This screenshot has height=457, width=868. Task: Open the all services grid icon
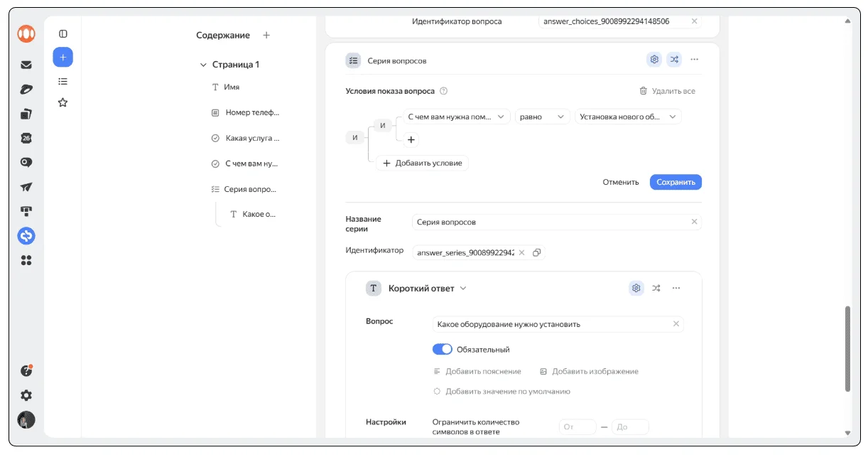click(26, 260)
